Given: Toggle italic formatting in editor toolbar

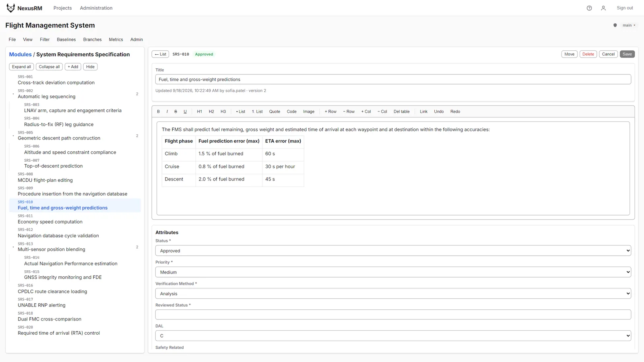Looking at the screenshot, I should pos(167,112).
